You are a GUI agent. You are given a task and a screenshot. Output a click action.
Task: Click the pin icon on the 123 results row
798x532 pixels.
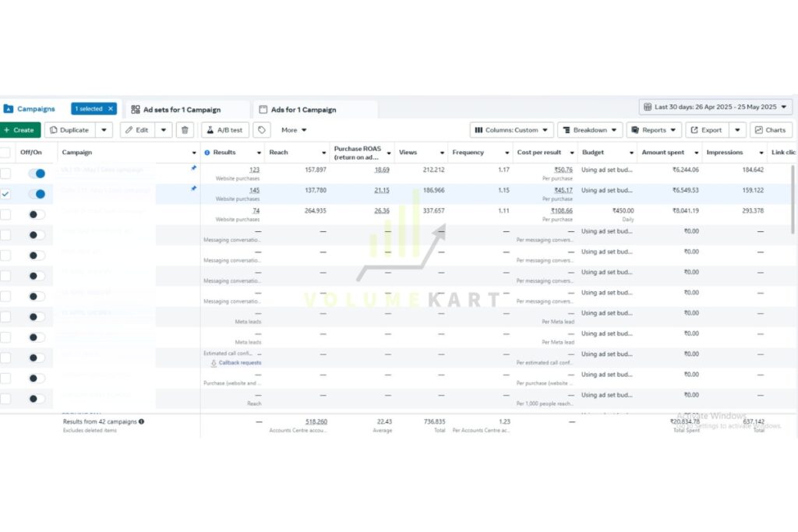(x=193, y=167)
